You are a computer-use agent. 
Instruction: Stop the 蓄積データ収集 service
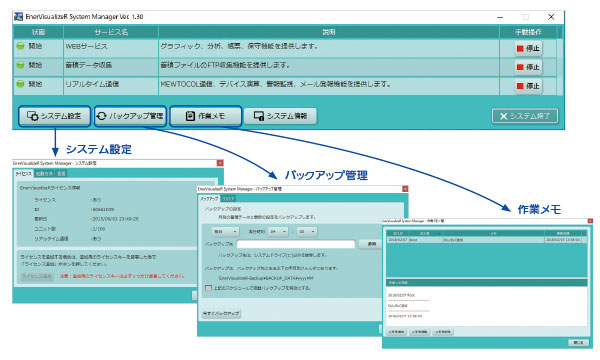click(x=528, y=67)
